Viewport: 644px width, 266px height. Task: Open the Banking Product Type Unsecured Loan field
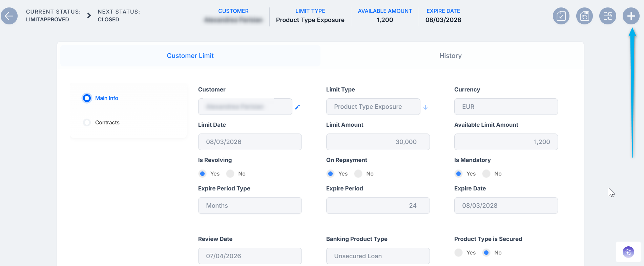coord(378,256)
